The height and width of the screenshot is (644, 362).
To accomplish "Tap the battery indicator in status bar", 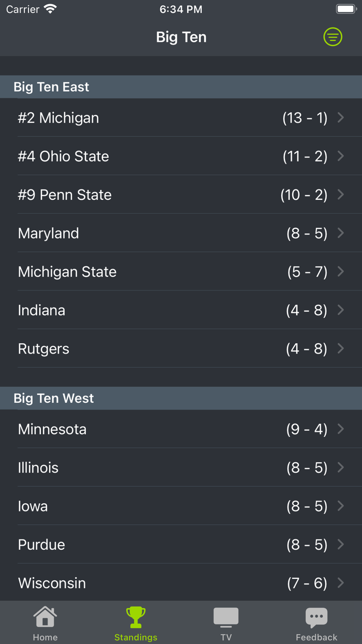I will tap(345, 8).
